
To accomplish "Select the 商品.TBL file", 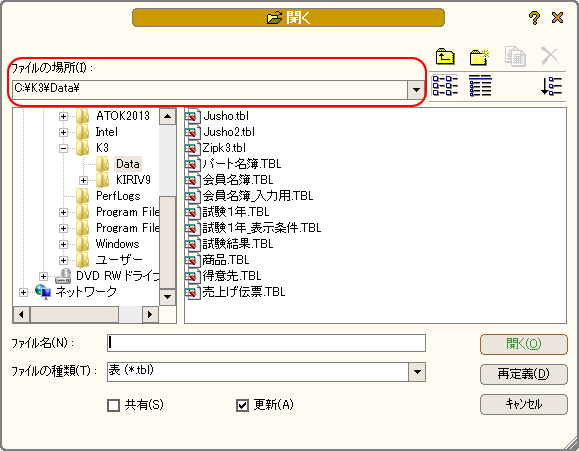I will coord(225,260).
